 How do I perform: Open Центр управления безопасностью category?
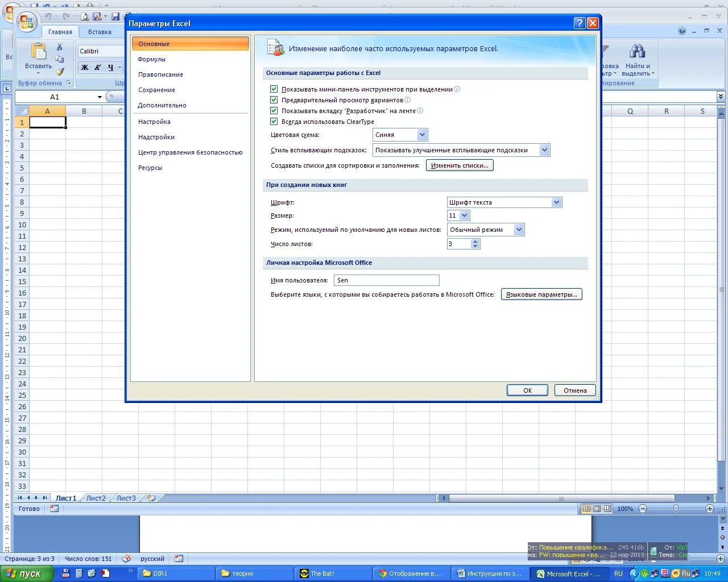click(x=191, y=152)
